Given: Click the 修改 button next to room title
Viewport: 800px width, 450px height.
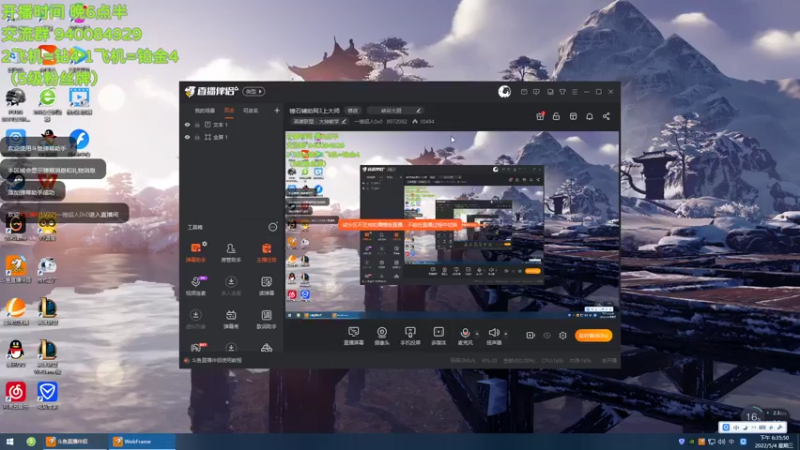Looking at the screenshot, I should [x=353, y=111].
